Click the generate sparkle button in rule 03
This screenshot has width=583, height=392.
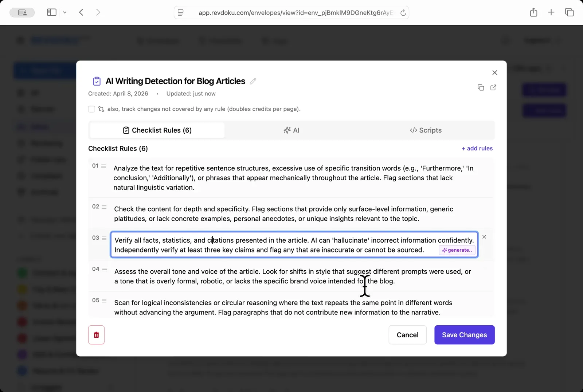pyautogui.click(x=457, y=250)
